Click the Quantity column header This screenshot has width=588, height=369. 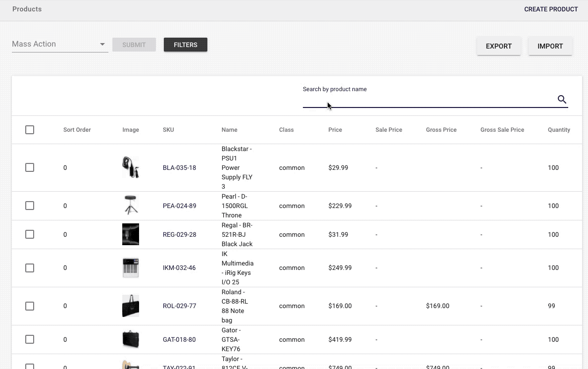click(559, 130)
